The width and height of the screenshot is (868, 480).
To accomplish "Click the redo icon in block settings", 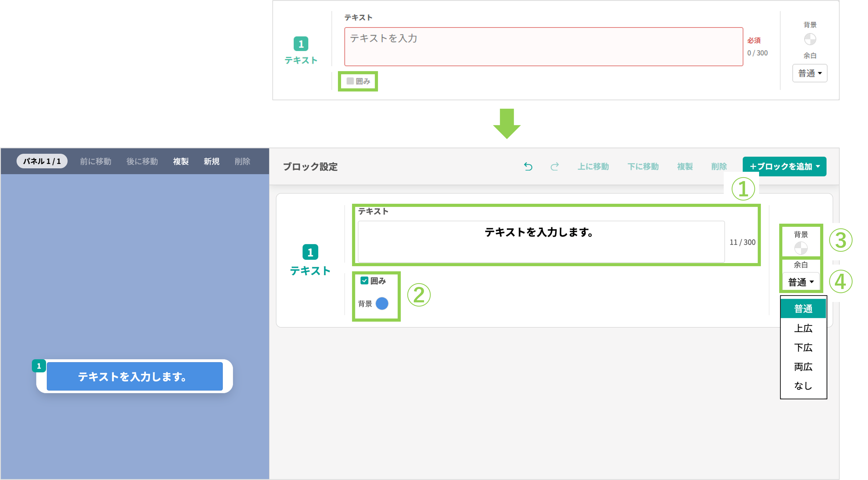I will tap(555, 166).
